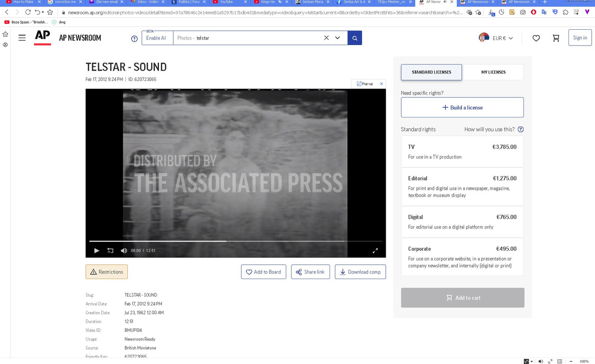Viewport: 595px width, 364px height.
Task: Click the translate extension icon
Action: point(544,12)
